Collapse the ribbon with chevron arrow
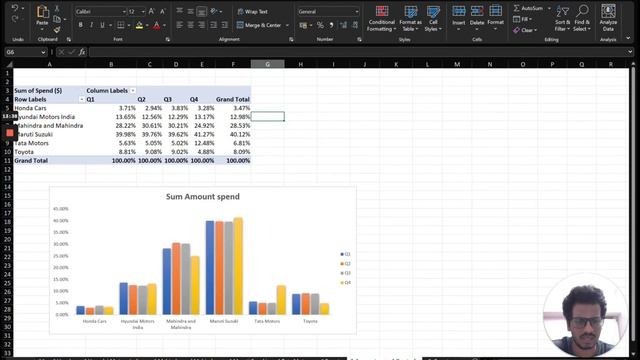640x360 pixels. click(x=628, y=38)
